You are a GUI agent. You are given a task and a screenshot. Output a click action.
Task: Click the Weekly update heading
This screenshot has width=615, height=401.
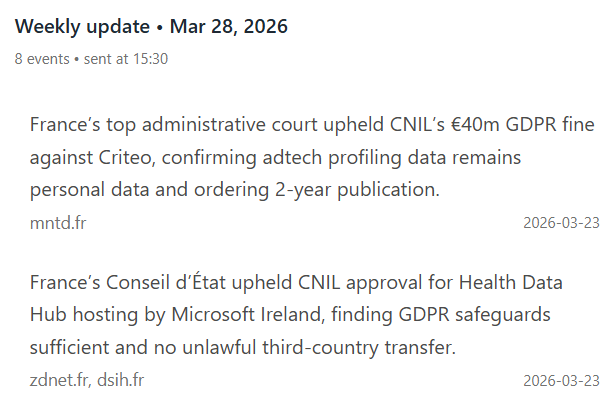(x=84, y=27)
